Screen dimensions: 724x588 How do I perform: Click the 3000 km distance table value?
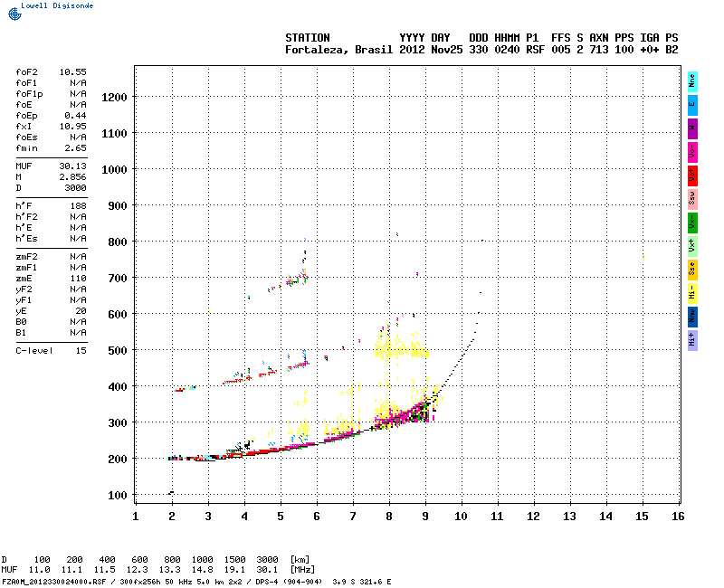(267, 559)
